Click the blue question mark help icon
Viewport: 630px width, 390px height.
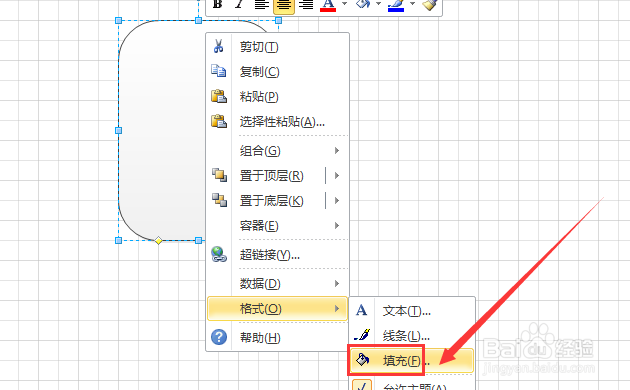pyautogui.click(x=219, y=337)
